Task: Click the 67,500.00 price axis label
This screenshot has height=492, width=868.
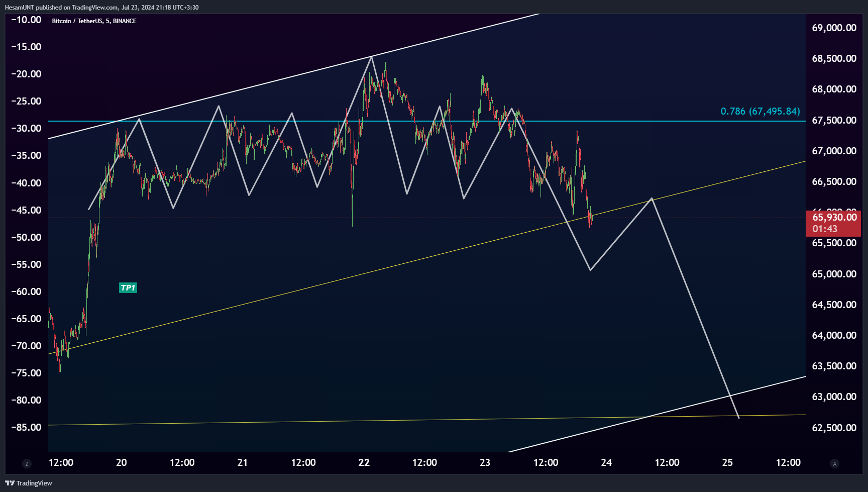Action: (834, 120)
